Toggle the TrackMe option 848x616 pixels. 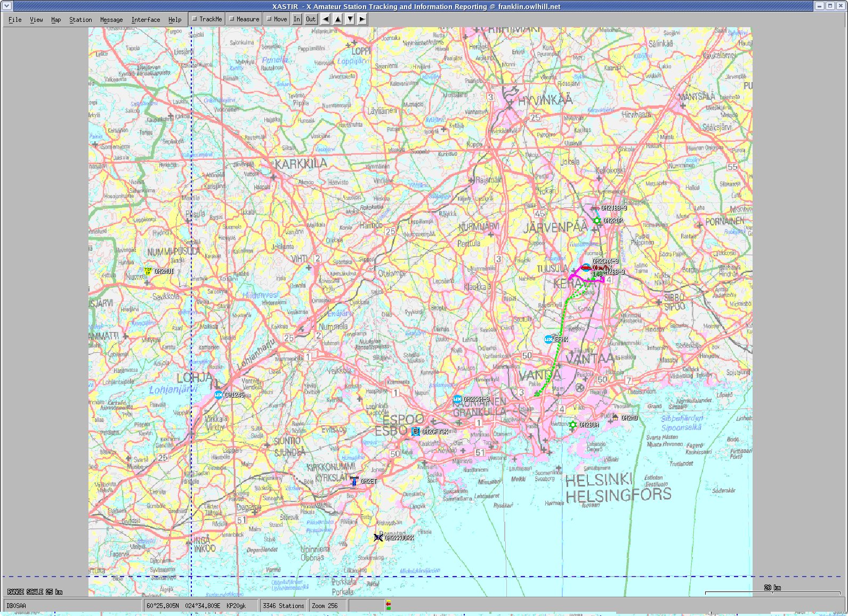(x=207, y=19)
